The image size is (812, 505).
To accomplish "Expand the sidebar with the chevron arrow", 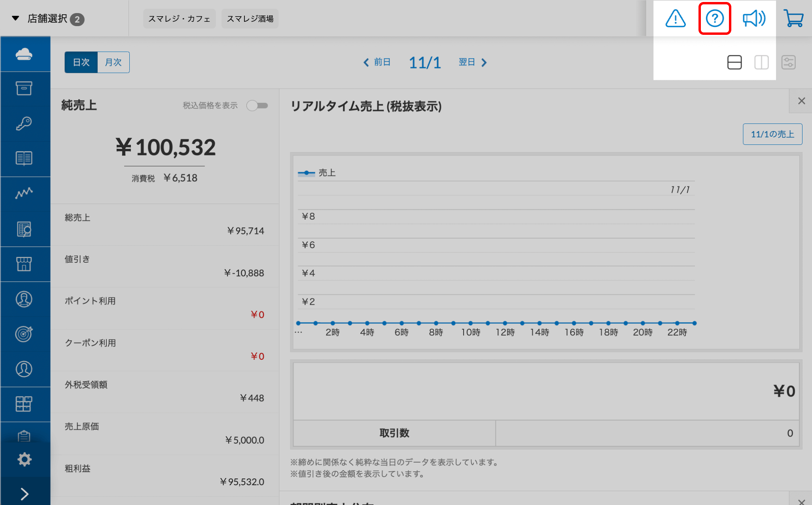I will click(x=24, y=494).
